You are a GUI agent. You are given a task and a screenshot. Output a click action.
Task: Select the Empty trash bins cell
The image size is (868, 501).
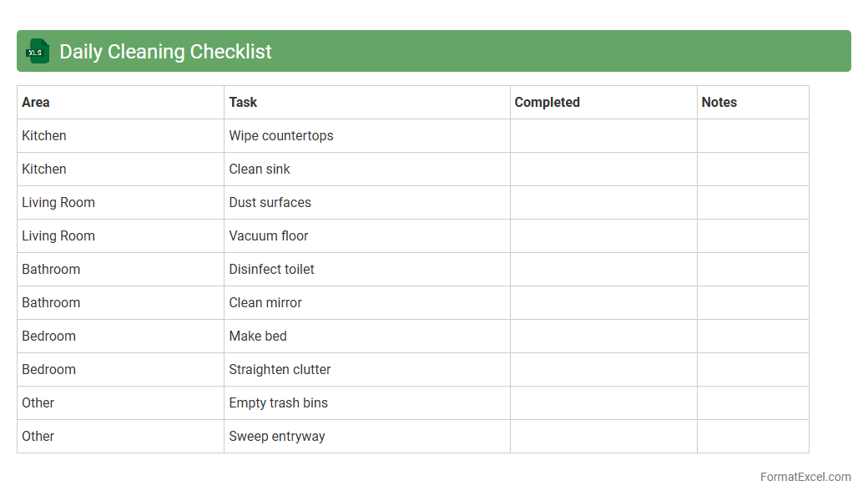click(x=278, y=402)
